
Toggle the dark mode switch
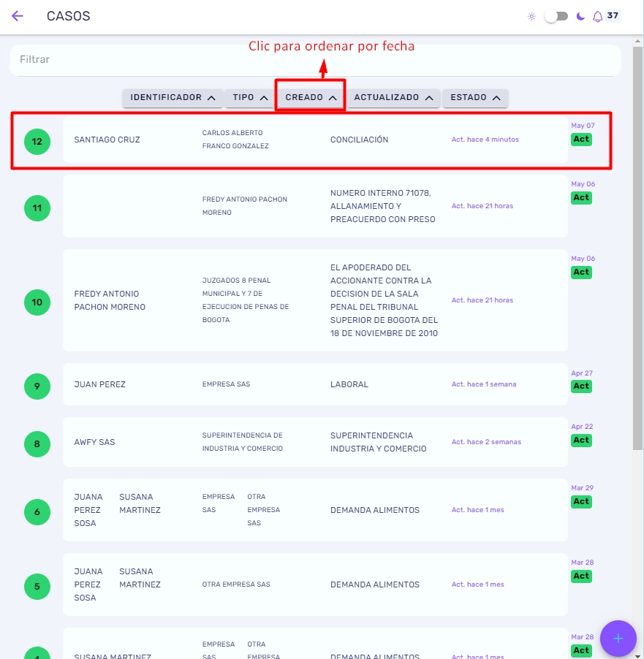pyautogui.click(x=556, y=16)
